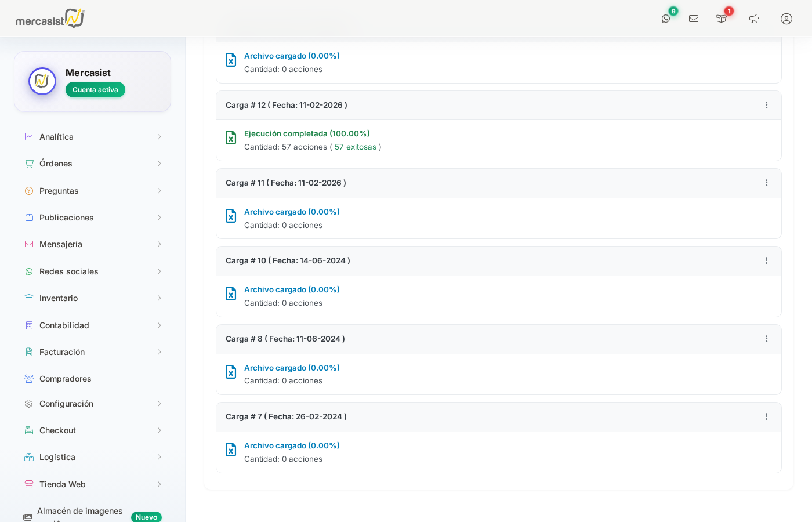Open the user profile icon

(786, 19)
